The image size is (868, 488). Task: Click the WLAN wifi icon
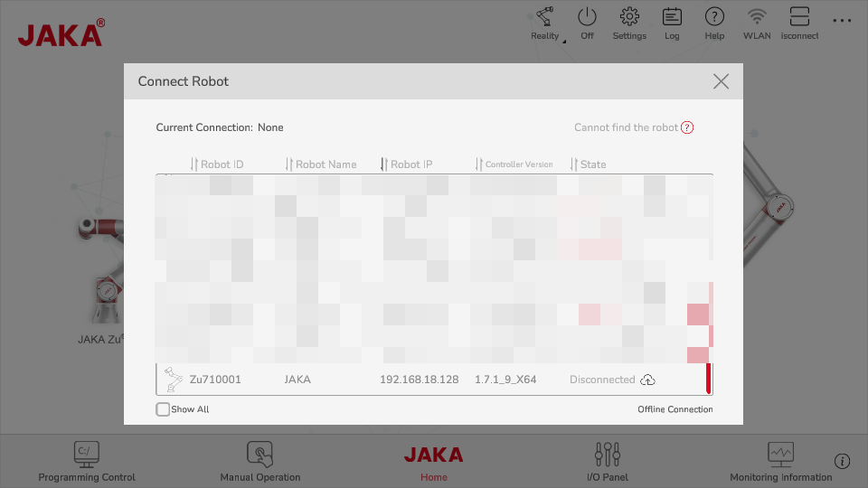point(757,18)
